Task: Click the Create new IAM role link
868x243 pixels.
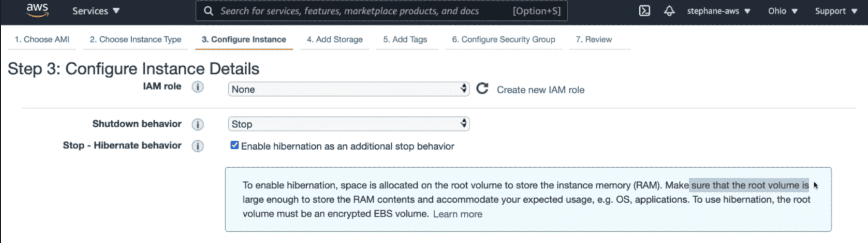Action: pyautogui.click(x=540, y=90)
